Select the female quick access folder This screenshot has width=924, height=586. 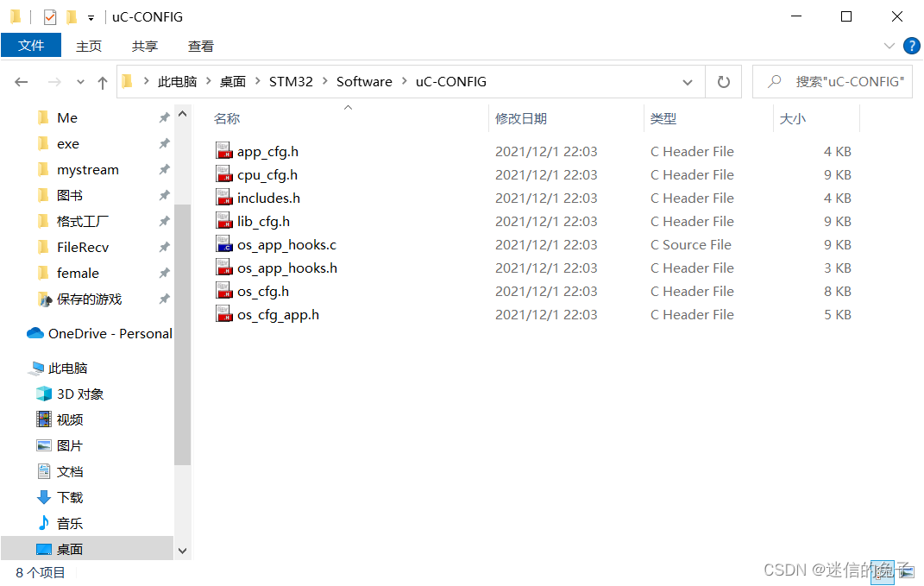(x=78, y=273)
